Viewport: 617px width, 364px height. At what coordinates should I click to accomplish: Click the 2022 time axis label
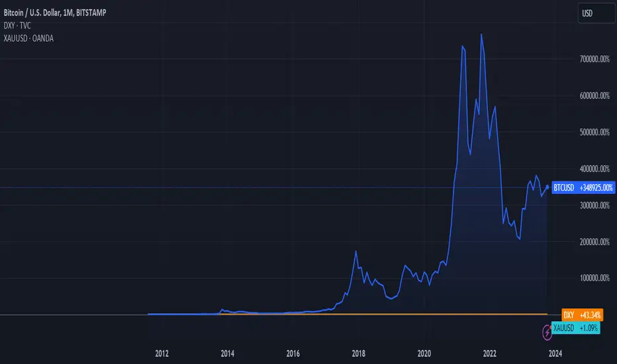[x=489, y=353]
